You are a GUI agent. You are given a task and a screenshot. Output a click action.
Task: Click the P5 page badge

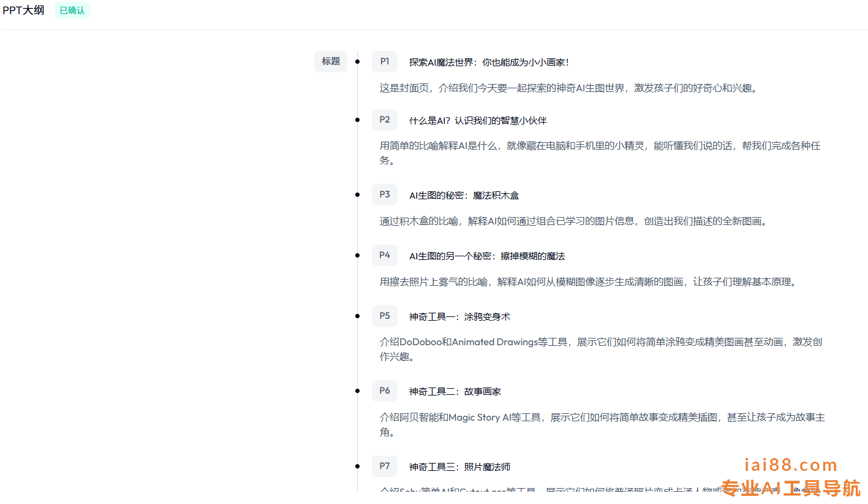click(x=385, y=316)
